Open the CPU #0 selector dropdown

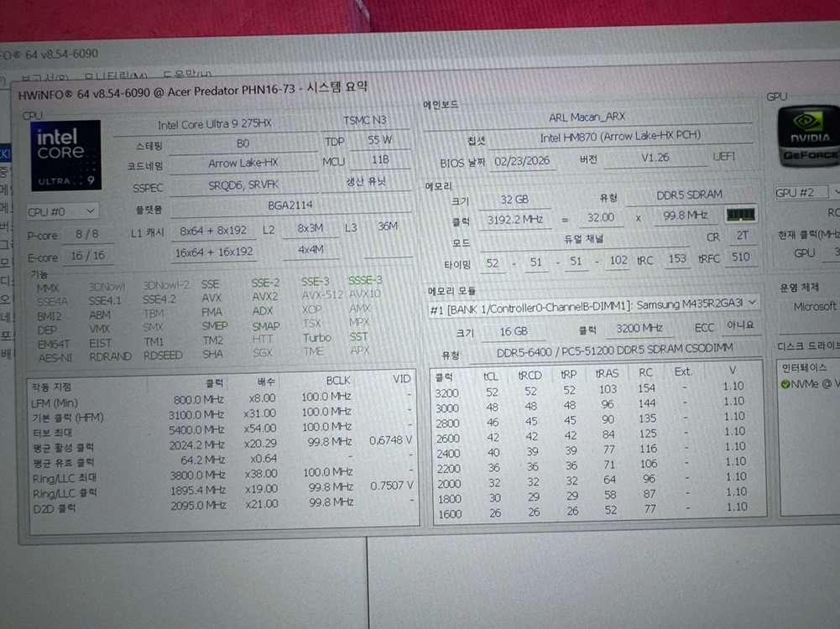point(61,211)
